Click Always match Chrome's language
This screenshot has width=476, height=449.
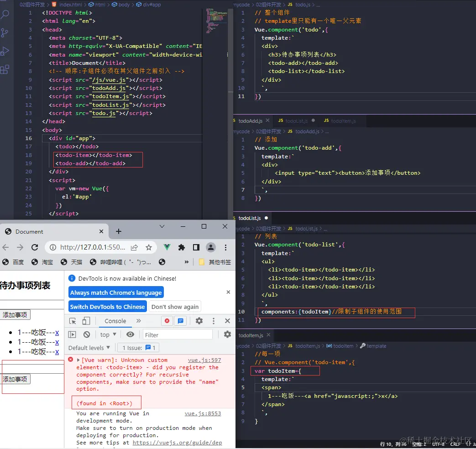(116, 292)
